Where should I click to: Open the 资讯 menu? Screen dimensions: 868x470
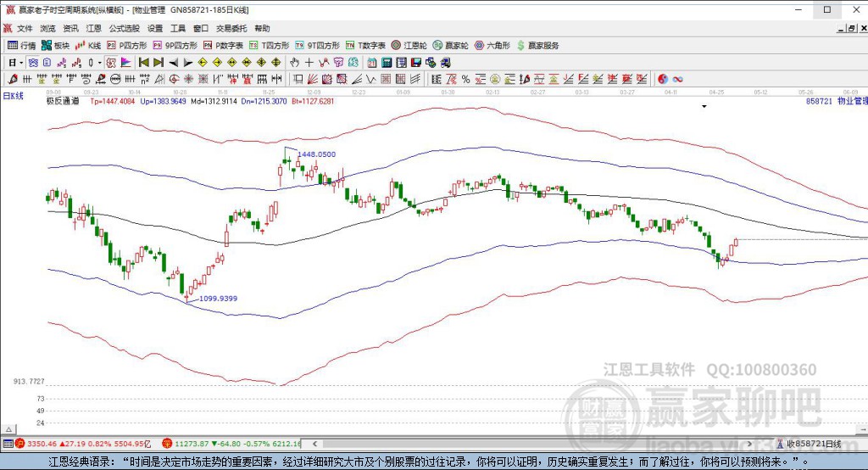coord(70,28)
